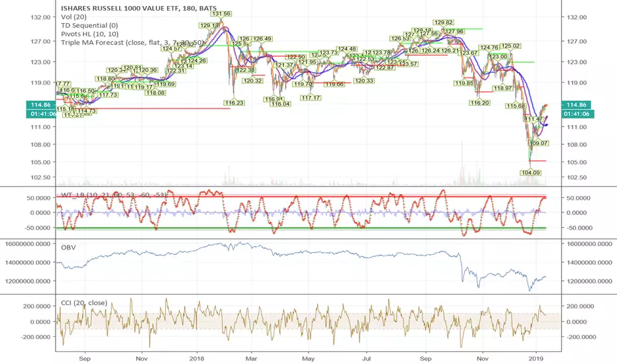This screenshot has width=617, height=364.
Task: Select the 125.02 pivot label
Action: [x=511, y=46]
